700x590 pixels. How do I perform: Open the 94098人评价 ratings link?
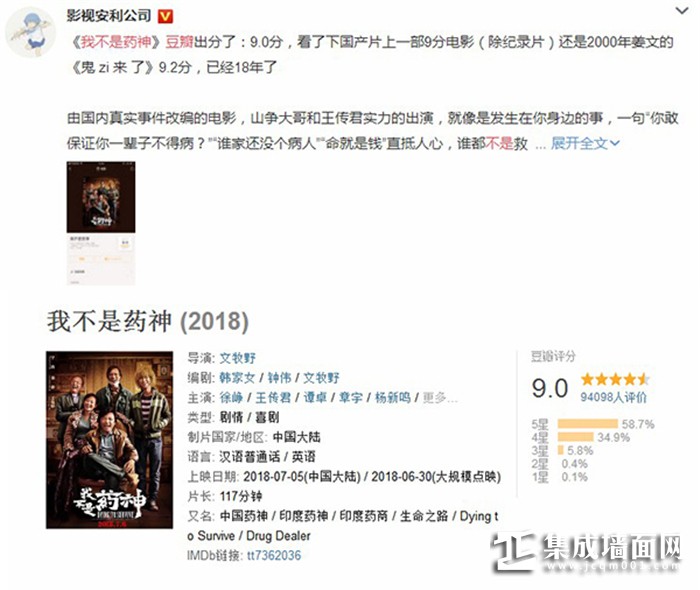(x=613, y=397)
